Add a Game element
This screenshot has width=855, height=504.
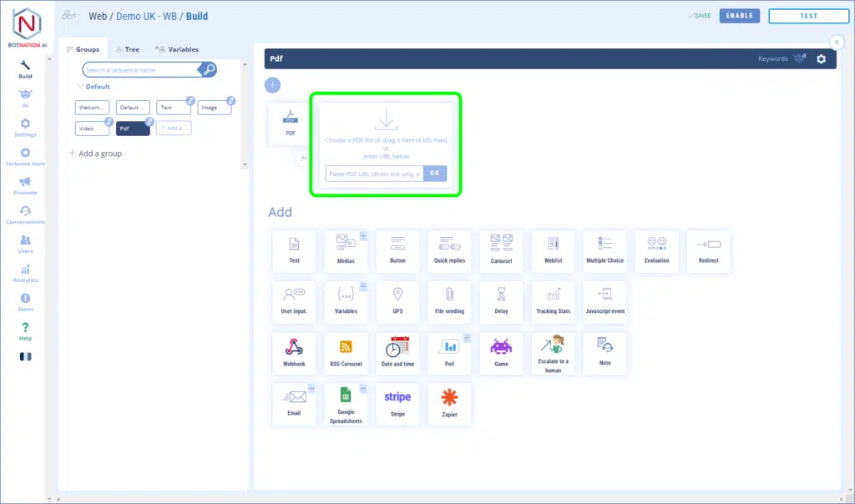[x=501, y=353]
